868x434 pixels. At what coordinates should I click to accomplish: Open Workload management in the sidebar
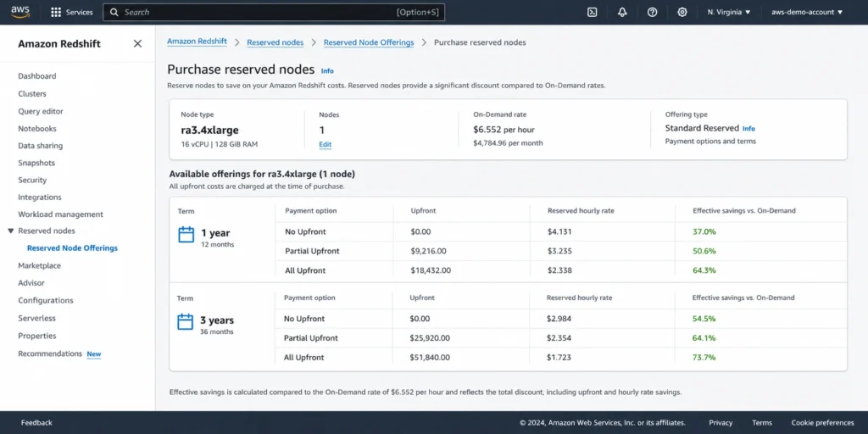tap(60, 214)
